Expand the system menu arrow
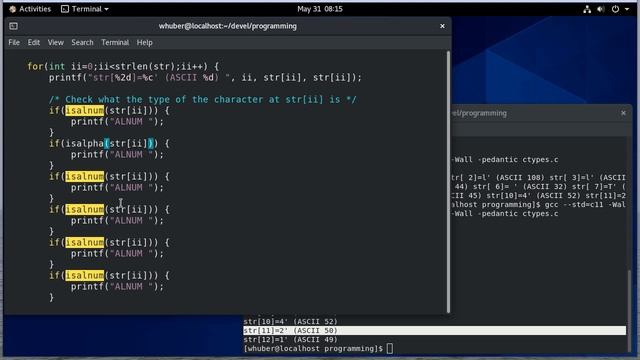 click(x=627, y=9)
